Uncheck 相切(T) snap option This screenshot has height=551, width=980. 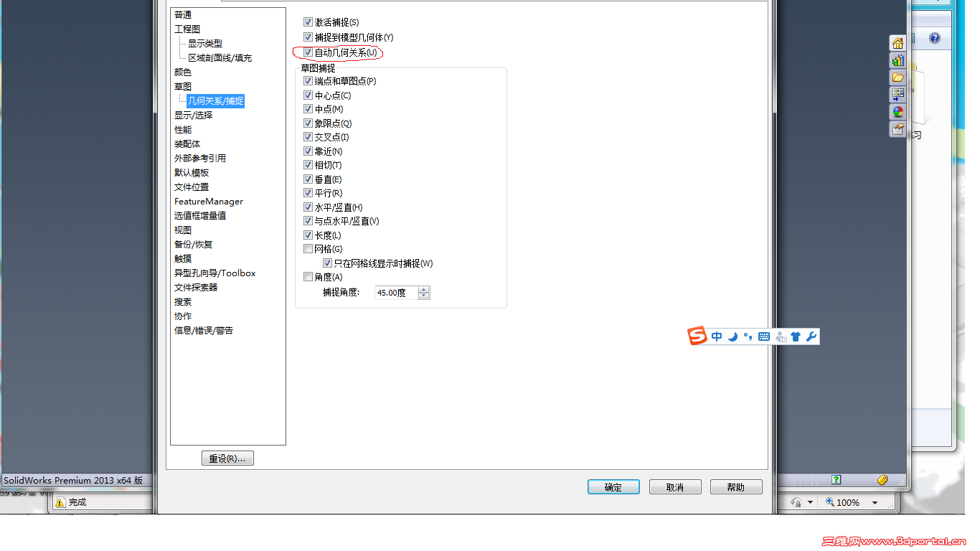[x=308, y=165]
